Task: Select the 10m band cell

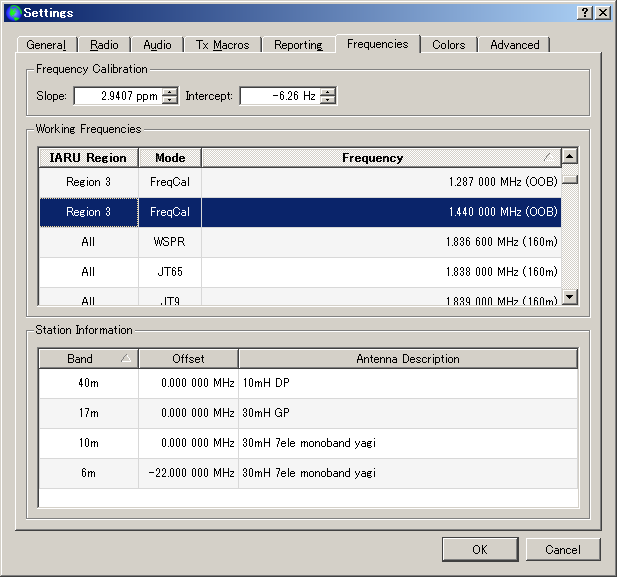Action: (89, 443)
